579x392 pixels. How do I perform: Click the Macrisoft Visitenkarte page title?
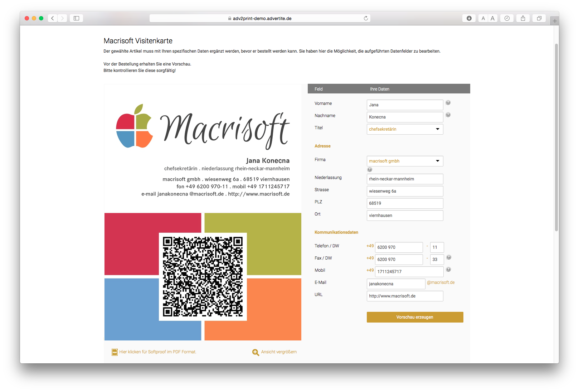point(138,41)
